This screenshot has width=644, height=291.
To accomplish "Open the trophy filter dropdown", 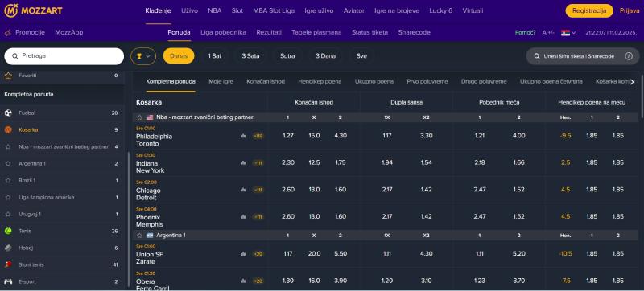I will [x=143, y=56].
